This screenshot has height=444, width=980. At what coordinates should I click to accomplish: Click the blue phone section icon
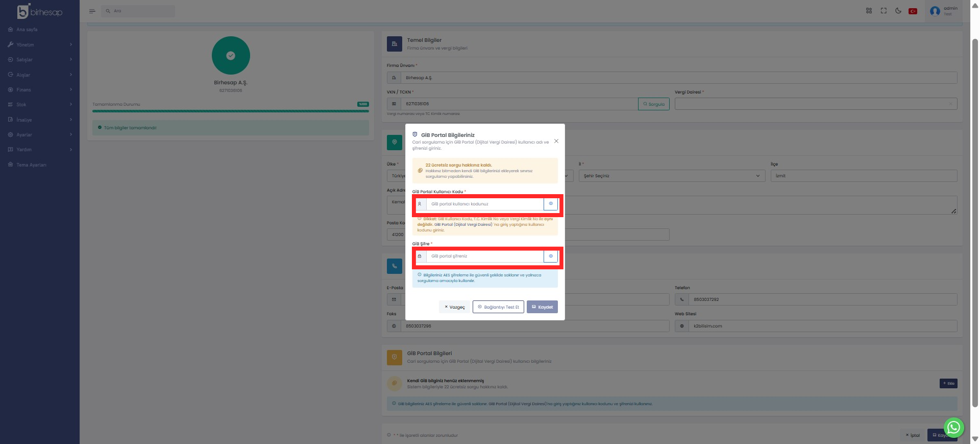[395, 266]
